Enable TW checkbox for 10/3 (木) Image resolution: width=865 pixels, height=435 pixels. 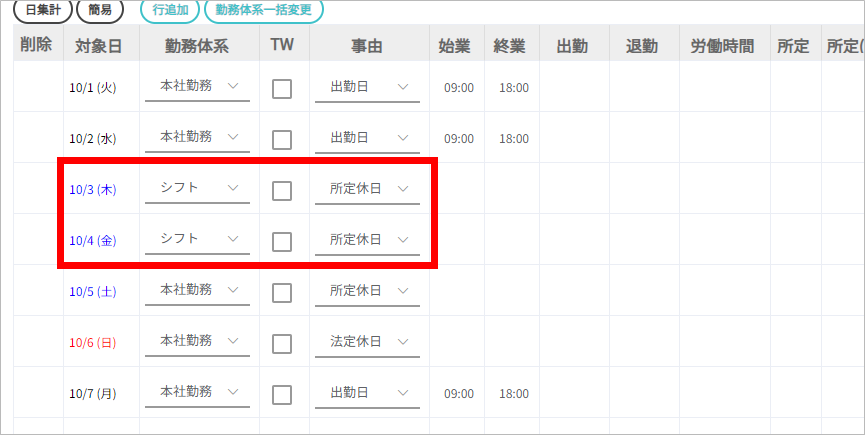click(x=282, y=190)
